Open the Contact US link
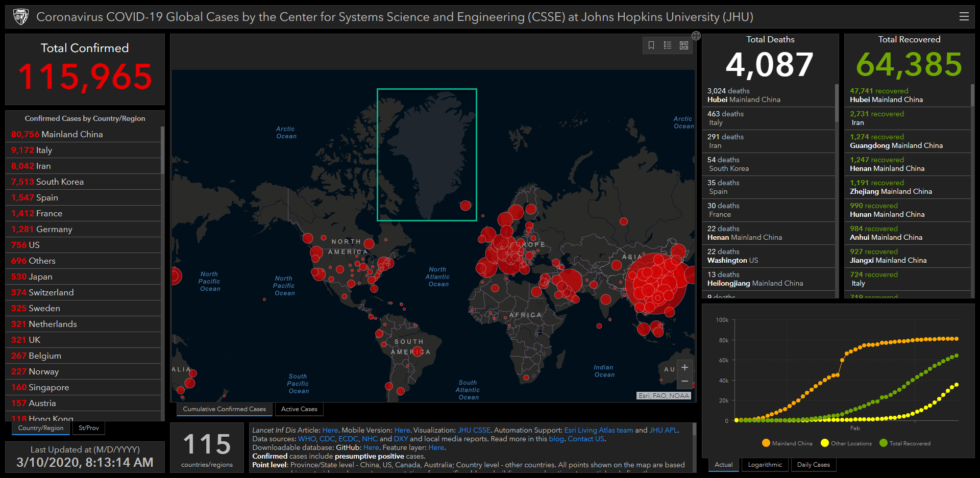The height and width of the screenshot is (478, 980). [586, 439]
